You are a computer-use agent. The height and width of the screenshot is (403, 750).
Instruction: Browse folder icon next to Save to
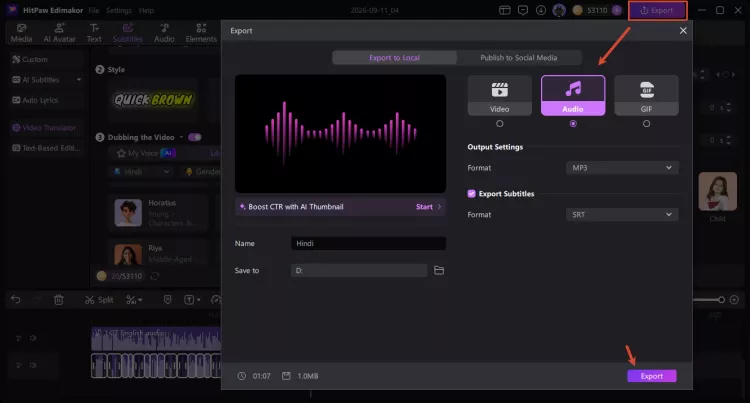coord(439,271)
